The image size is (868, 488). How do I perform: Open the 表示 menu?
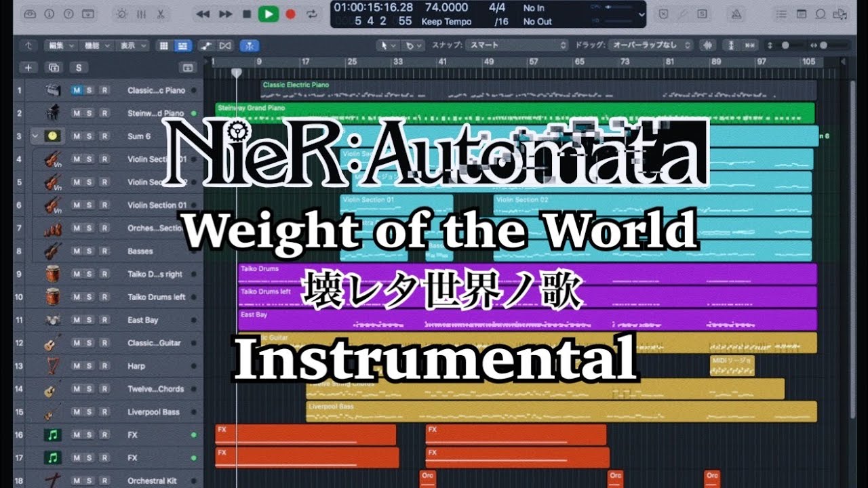click(133, 45)
